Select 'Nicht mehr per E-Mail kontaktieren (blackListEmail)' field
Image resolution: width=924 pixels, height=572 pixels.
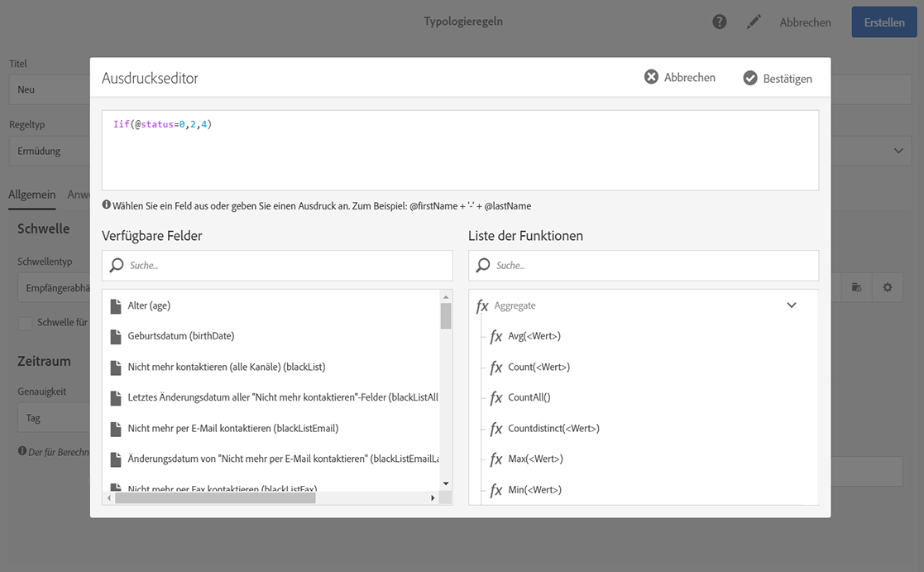[x=232, y=428]
